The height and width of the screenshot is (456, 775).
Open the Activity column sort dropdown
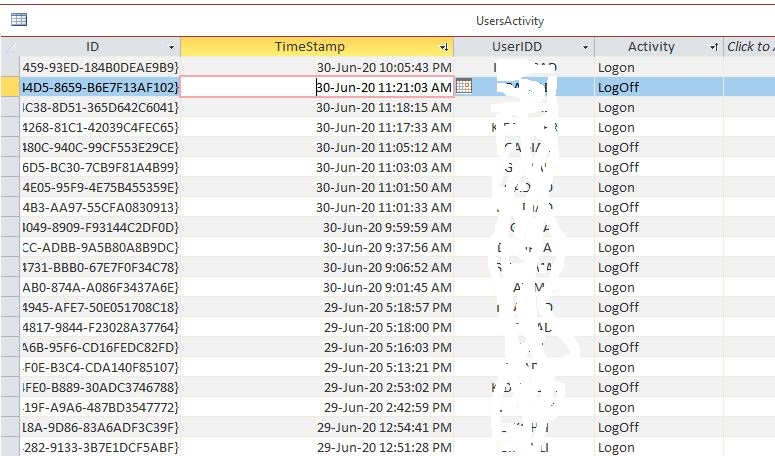tap(713, 47)
